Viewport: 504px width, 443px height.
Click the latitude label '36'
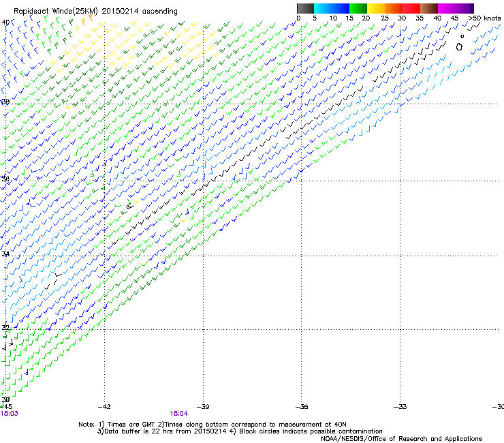coord(5,179)
